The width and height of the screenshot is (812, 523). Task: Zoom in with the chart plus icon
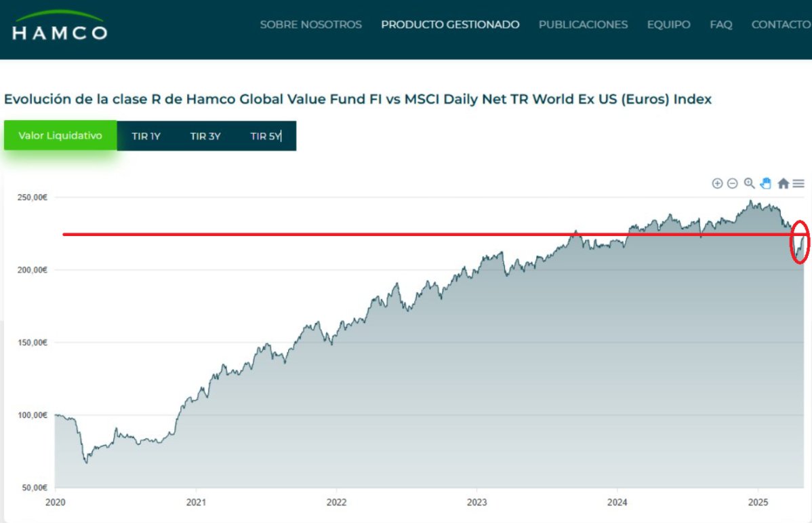[717, 183]
